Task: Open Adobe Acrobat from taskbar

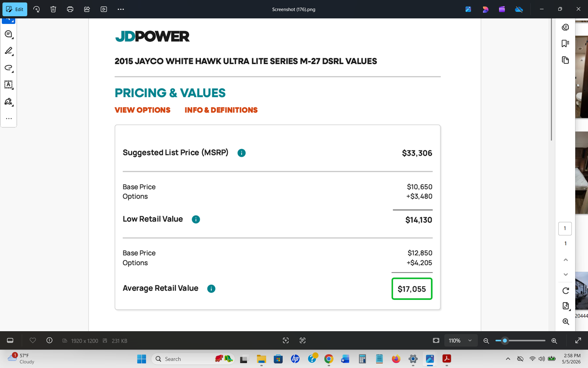Action: pos(447,359)
